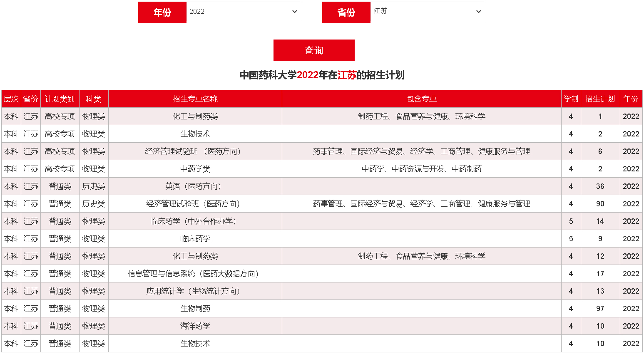Screen dimensions: 644x354
Task: Select the 生物制药 major cell
Action: point(195,309)
